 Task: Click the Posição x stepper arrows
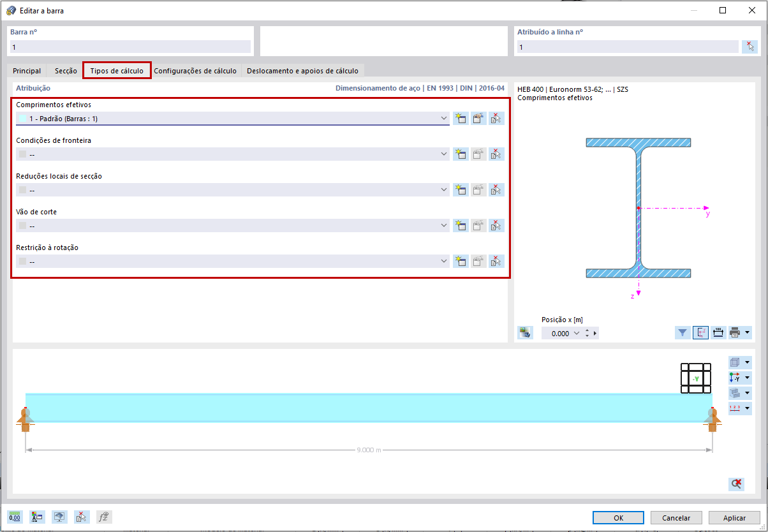[587, 333]
